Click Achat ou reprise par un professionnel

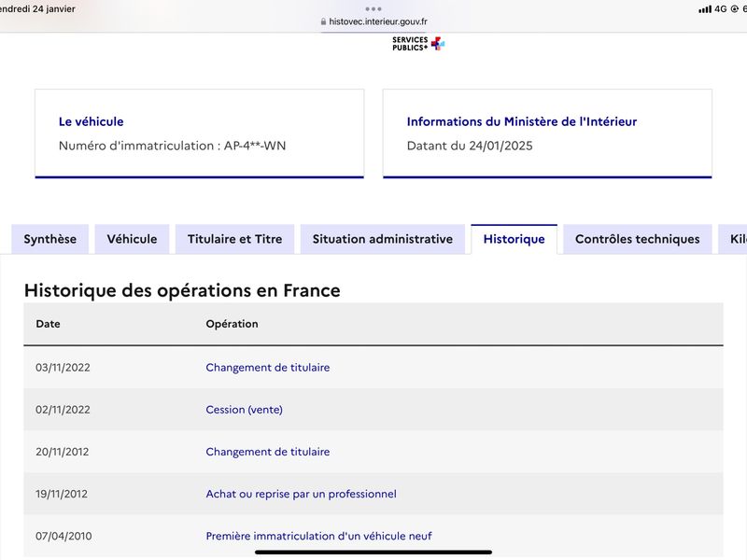click(x=301, y=494)
